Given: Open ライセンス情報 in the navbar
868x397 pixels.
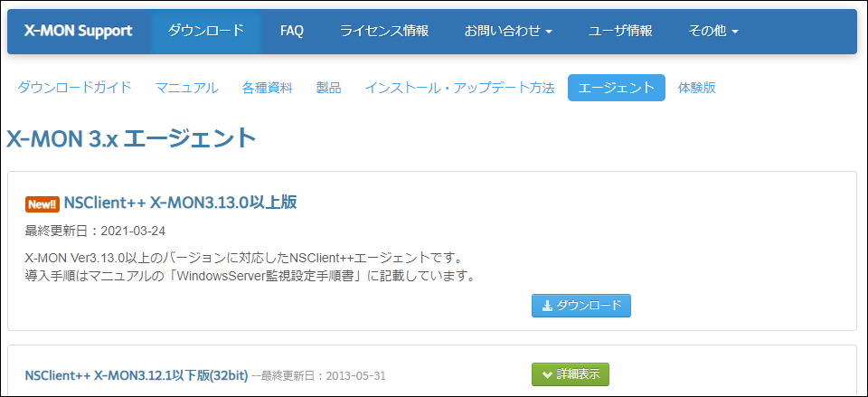Looking at the screenshot, I should (384, 31).
